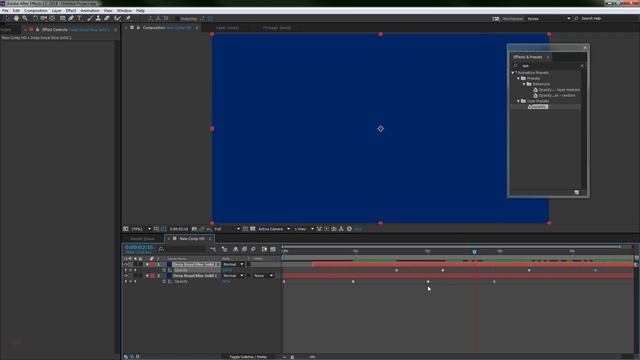Open the magnification ratio dropdown
Image resolution: width=640 pixels, height=360 pixels.
(x=141, y=229)
